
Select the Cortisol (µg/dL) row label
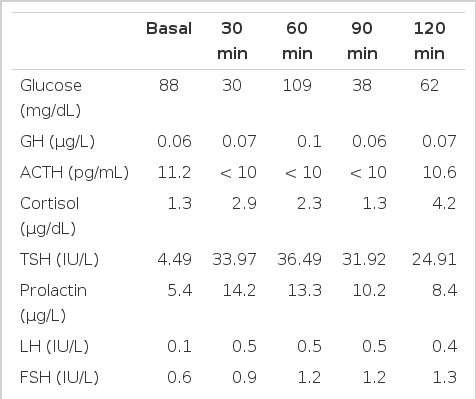click(49, 216)
